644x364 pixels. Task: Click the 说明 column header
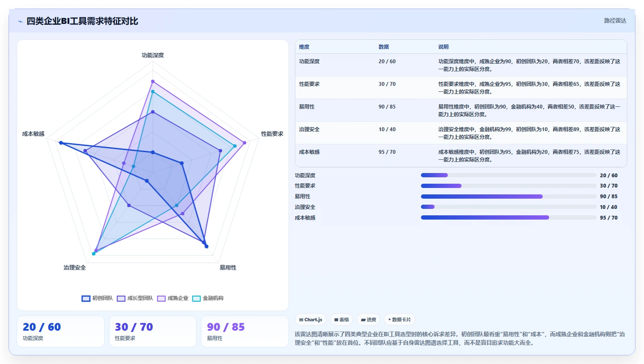(444, 47)
